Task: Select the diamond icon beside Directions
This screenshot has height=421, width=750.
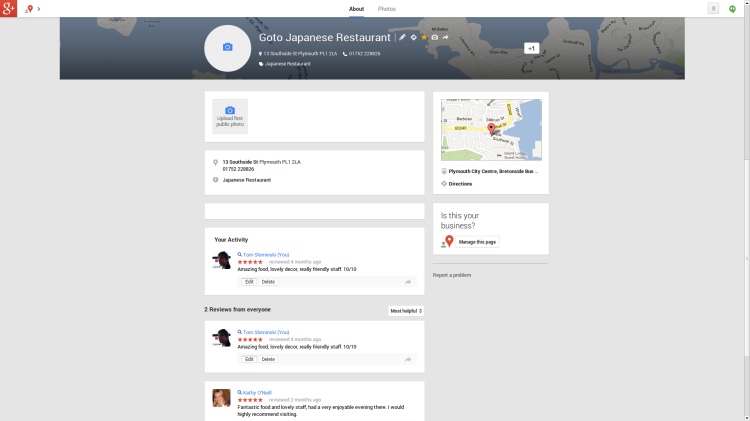Action: click(444, 184)
